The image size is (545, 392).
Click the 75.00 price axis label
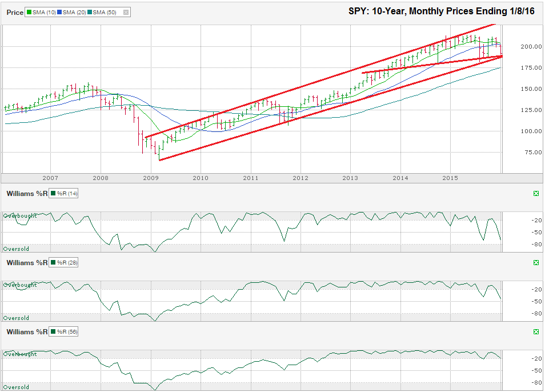pos(533,152)
